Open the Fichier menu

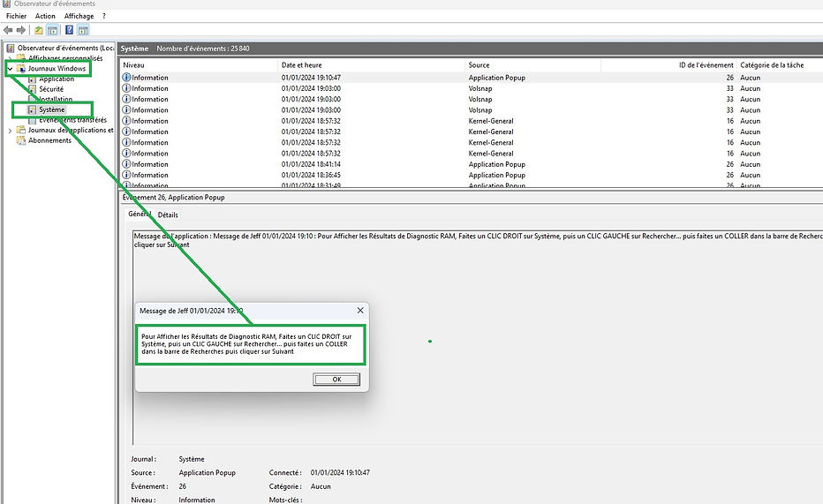pos(16,16)
